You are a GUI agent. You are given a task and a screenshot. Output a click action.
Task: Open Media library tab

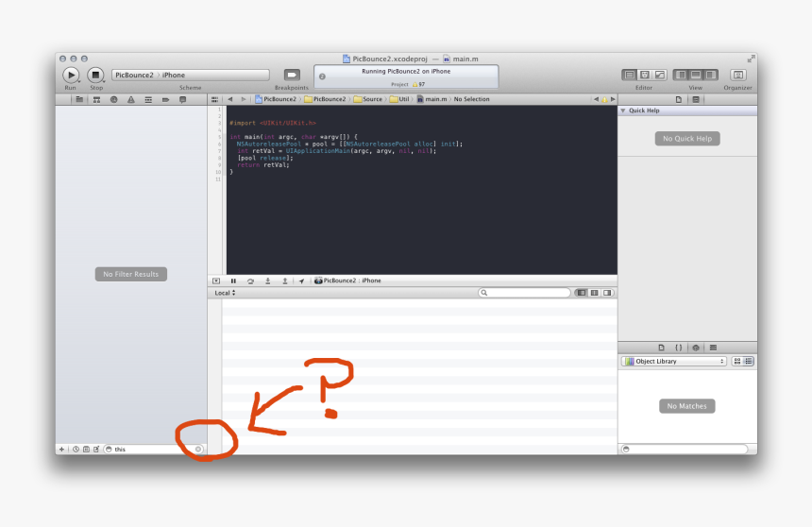point(713,348)
